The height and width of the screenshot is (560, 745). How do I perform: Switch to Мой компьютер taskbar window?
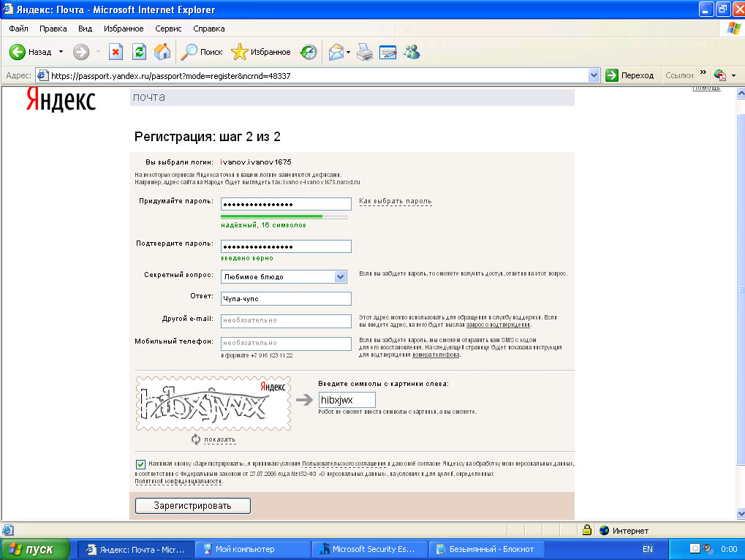pyautogui.click(x=252, y=549)
